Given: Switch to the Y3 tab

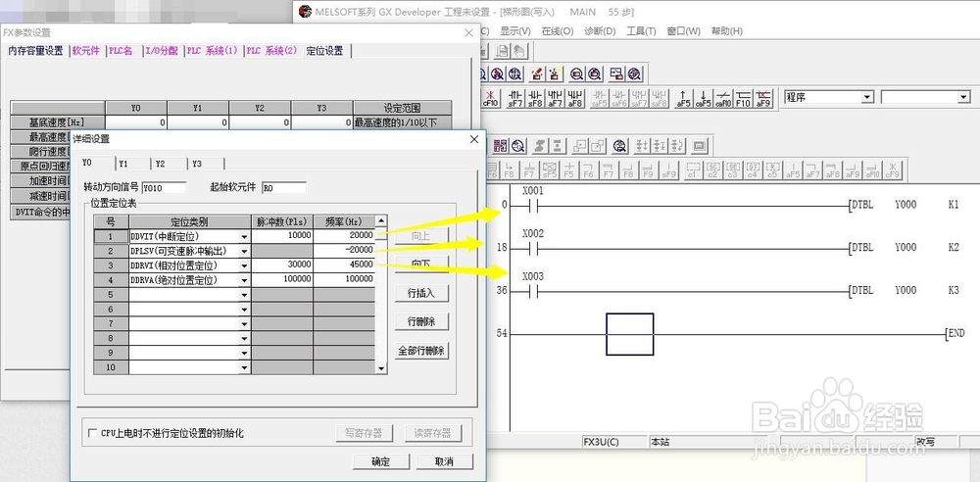Looking at the screenshot, I should [198, 164].
